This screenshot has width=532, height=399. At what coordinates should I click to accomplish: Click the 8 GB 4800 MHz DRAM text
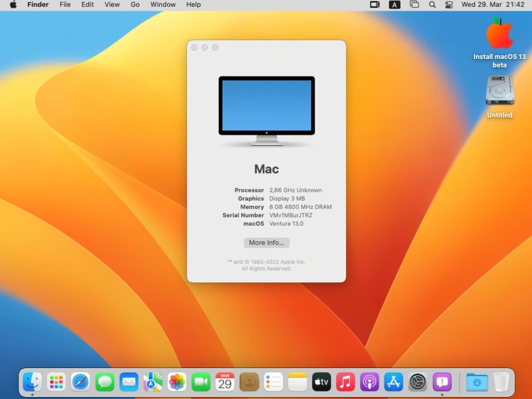click(301, 207)
